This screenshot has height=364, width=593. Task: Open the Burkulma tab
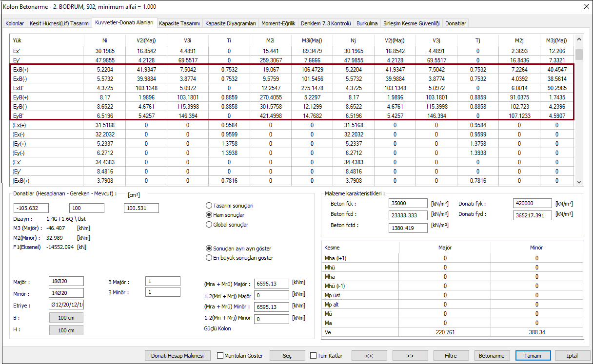pos(367,23)
